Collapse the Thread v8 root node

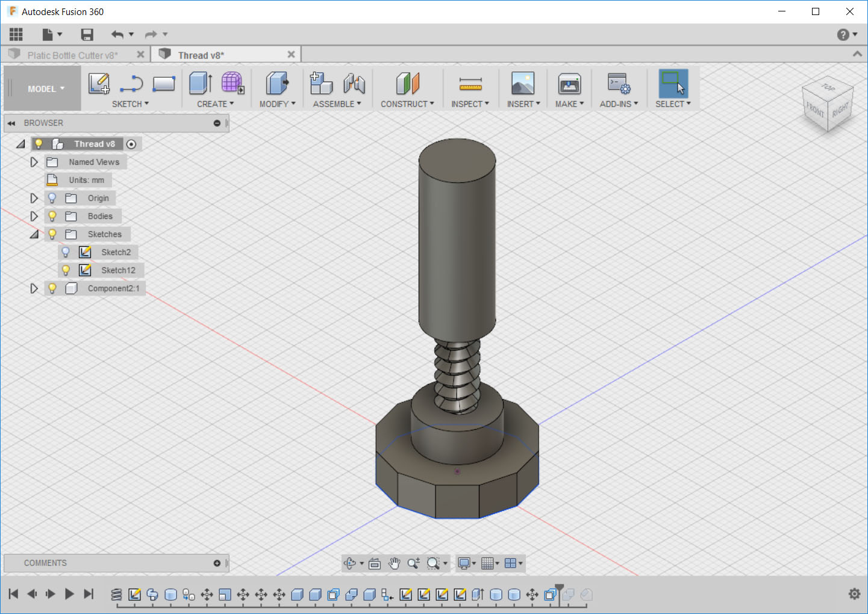(20, 144)
